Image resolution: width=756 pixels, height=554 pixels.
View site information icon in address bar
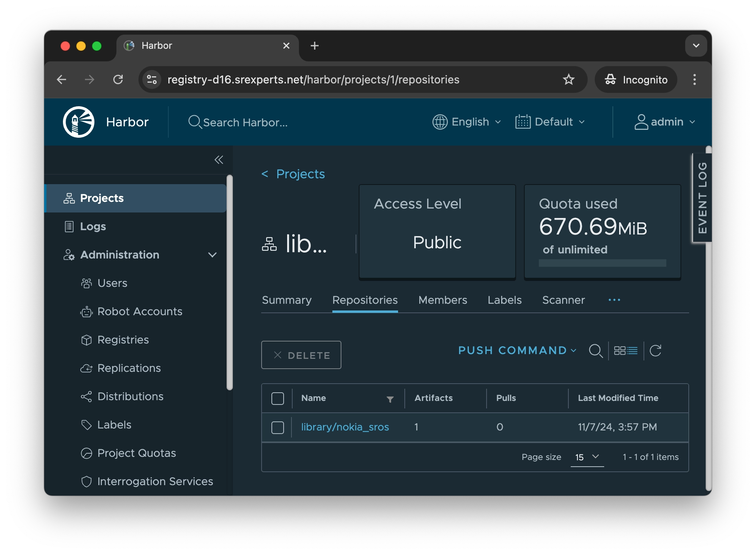click(152, 79)
